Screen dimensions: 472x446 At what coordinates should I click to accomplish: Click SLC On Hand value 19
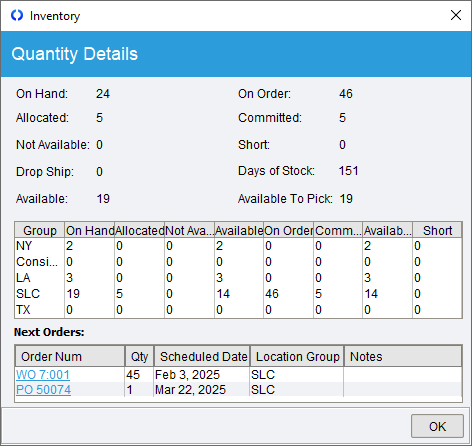tap(73, 294)
